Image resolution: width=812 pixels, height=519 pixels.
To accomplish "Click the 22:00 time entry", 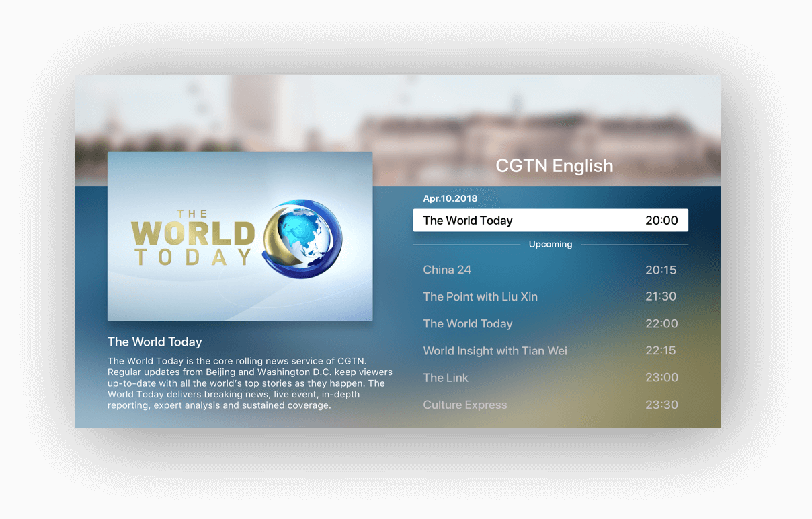I will [661, 323].
